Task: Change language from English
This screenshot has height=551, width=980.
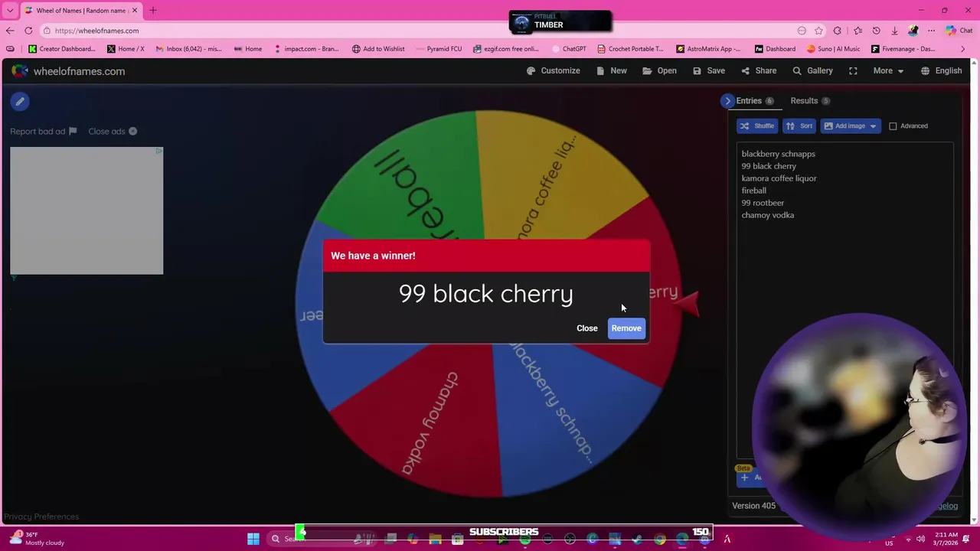Action: point(941,70)
